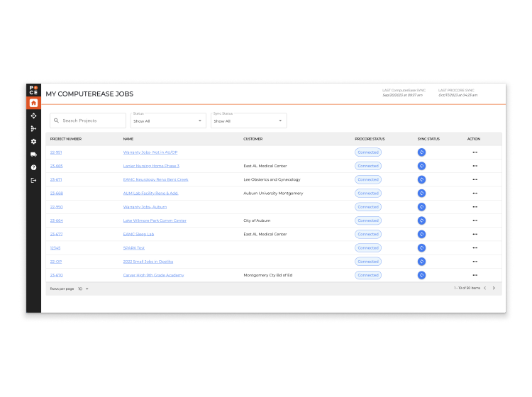Click the PROCORE STATUS column header
Image resolution: width=532 pixels, height=397 pixels.
pyautogui.click(x=370, y=139)
